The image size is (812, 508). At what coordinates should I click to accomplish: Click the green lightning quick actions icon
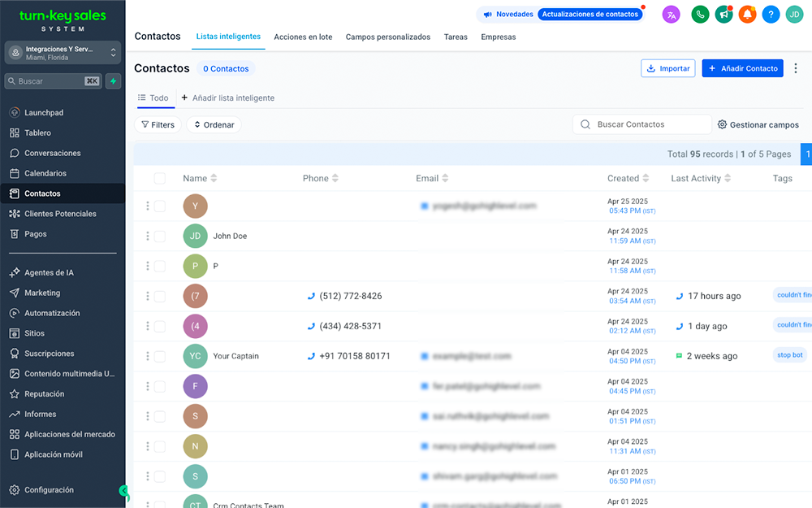(x=113, y=80)
